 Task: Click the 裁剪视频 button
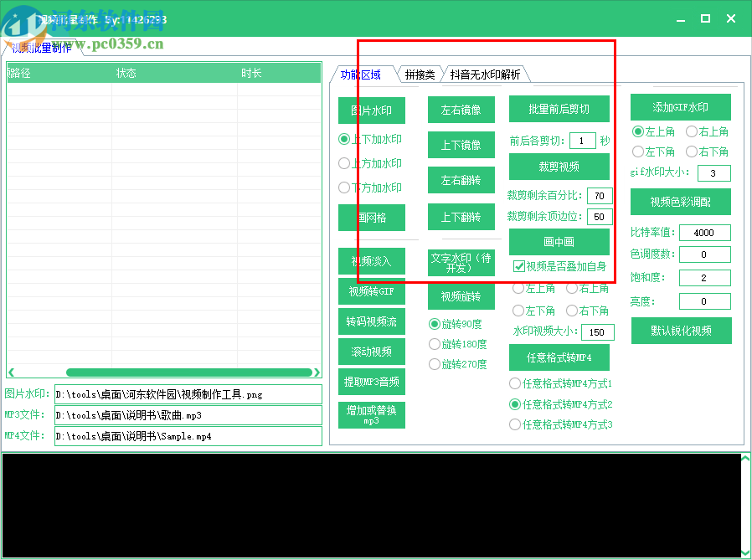pyautogui.click(x=559, y=167)
